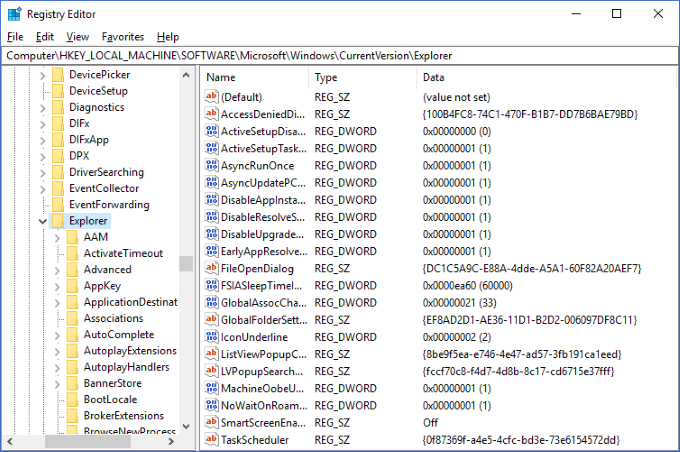Sort values by the Name column header
Image resolution: width=680 pixels, height=452 pixels.
pyautogui.click(x=255, y=78)
